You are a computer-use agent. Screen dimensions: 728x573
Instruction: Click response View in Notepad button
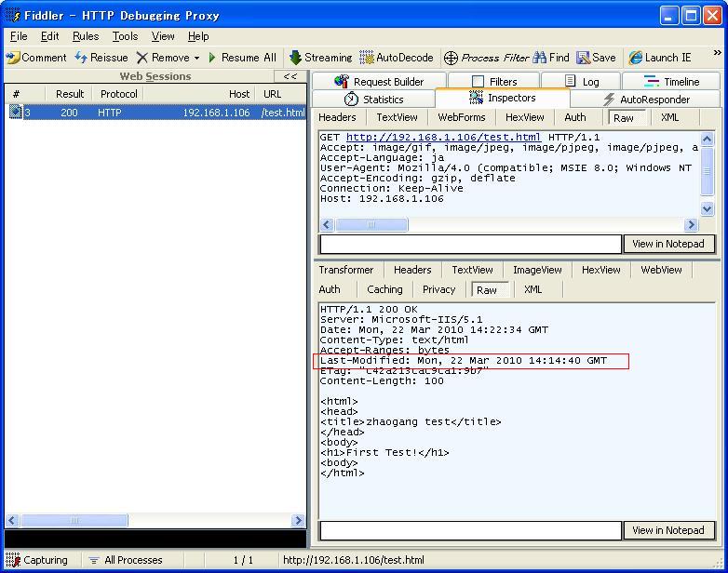tap(668, 530)
